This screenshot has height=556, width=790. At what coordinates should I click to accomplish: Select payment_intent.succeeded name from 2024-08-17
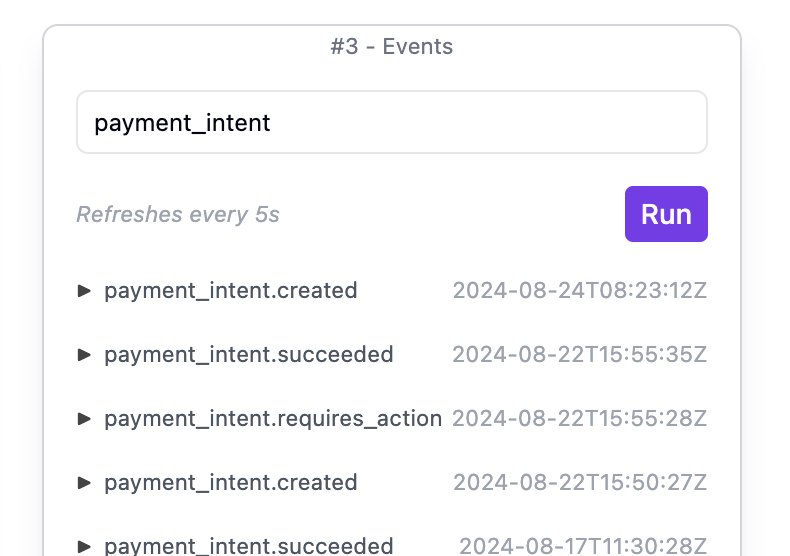(x=249, y=546)
